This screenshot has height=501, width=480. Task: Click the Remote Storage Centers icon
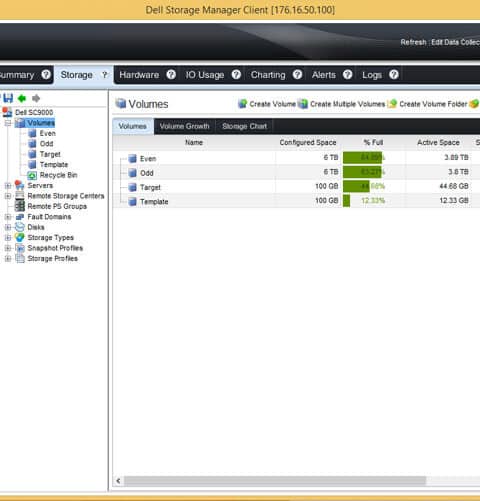(x=20, y=196)
